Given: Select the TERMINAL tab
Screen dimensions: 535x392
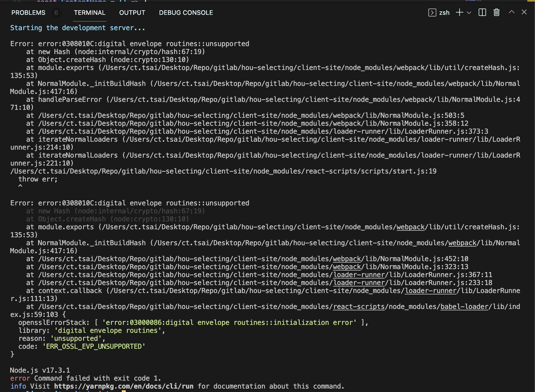Looking at the screenshot, I should 90,13.
